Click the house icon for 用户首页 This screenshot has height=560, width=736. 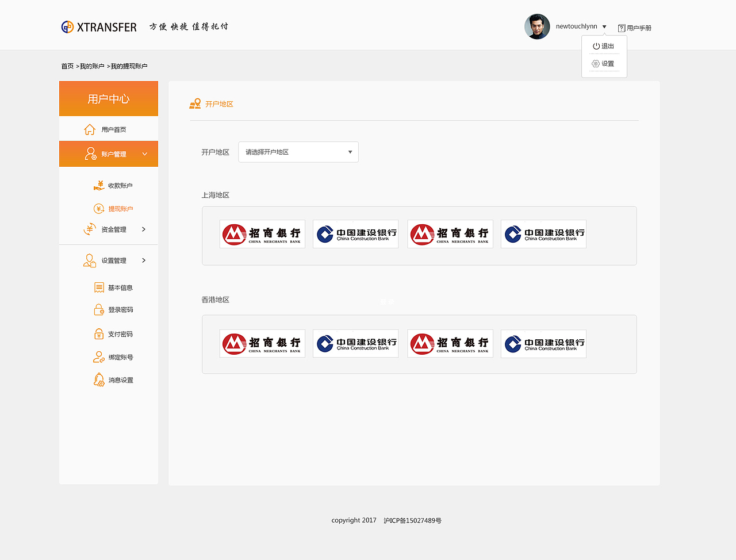90,129
